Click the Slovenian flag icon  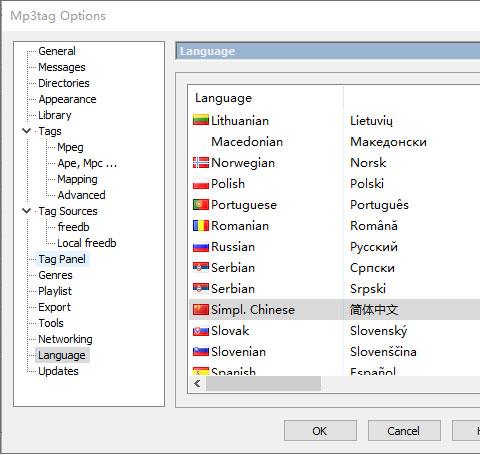[201, 352]
